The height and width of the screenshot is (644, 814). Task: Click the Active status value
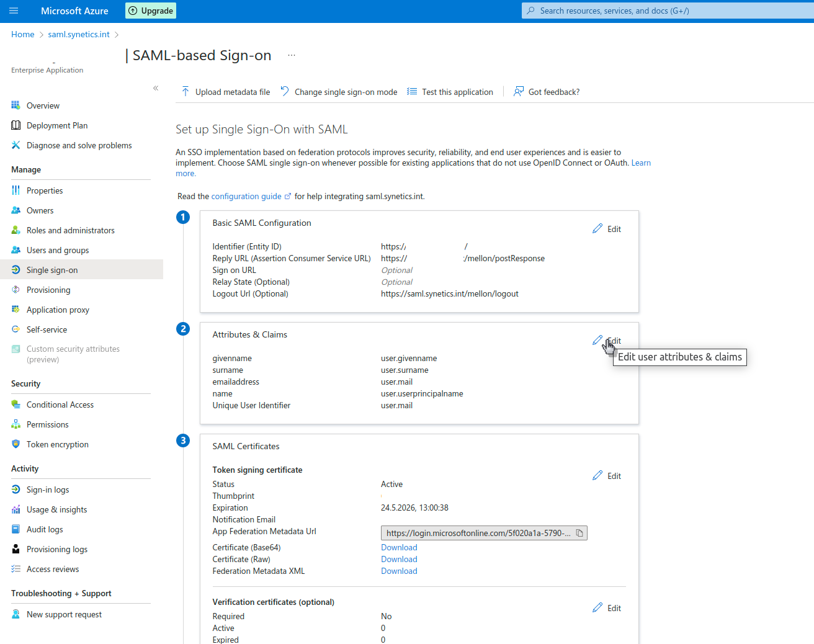(x=391, y=484)
